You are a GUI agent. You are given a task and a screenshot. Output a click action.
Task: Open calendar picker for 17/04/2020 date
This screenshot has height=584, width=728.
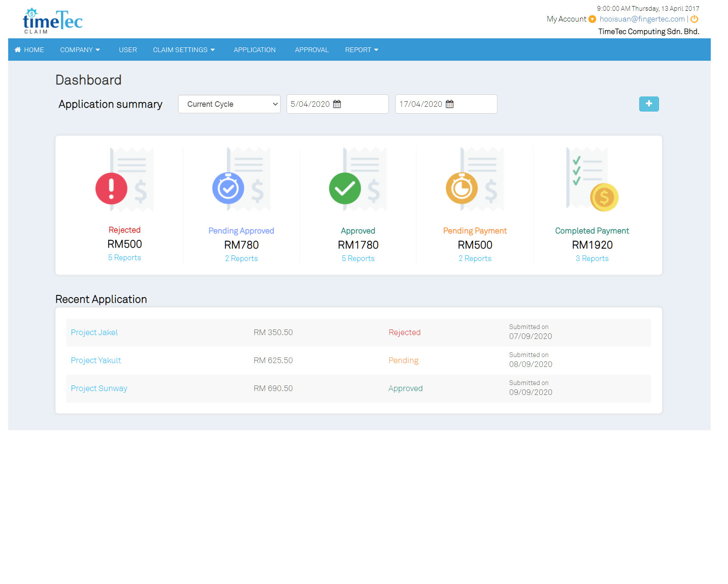(x=450, y=104)
